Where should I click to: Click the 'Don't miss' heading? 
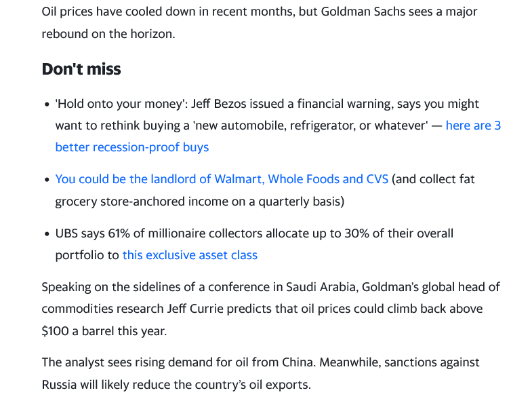(81, 69)
